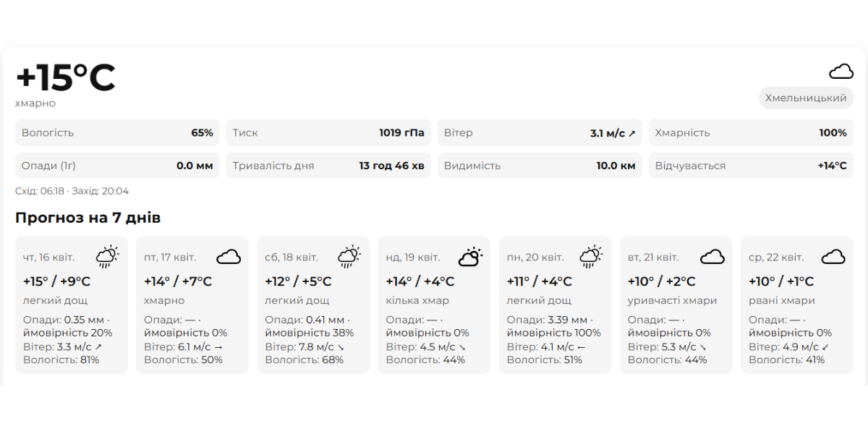
Task: Select the Хмельницький city badge
Action: (806, 98)
